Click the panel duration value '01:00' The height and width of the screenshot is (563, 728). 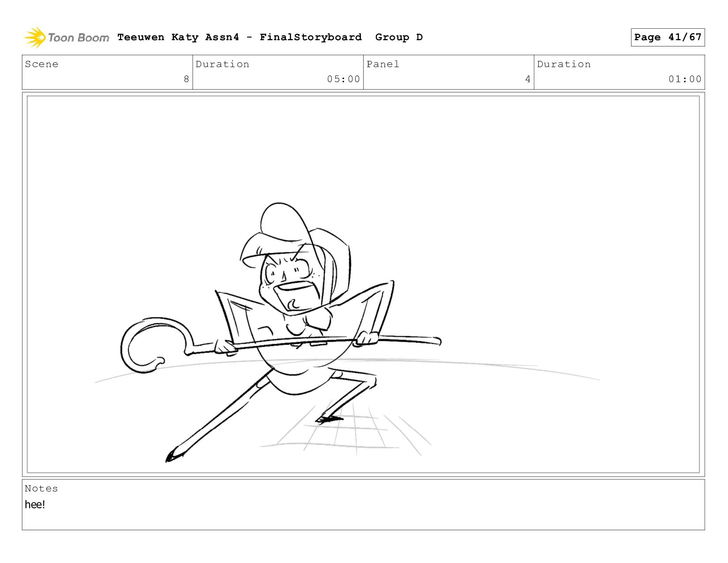pos(685,79)
